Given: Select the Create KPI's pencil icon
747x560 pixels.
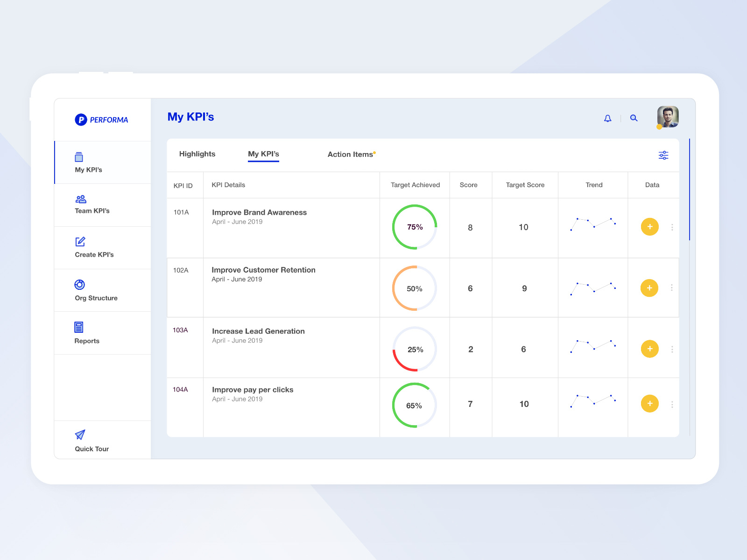Looking at the screenshot, I should pos(80,242).
